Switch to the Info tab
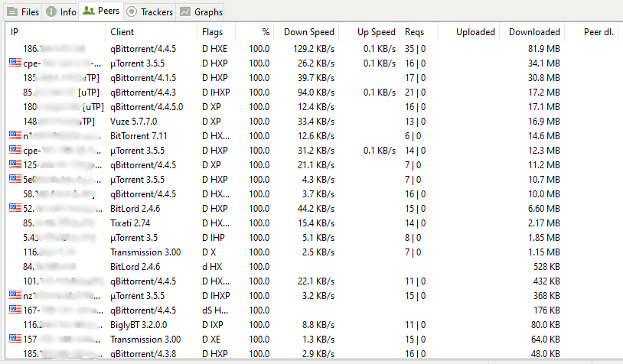The image size is (623, 364). click(x=60, y=12)
